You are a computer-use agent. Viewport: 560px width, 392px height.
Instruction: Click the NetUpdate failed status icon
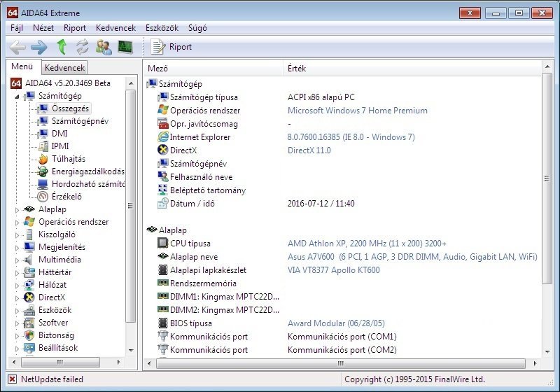click(x=12, y=379)
